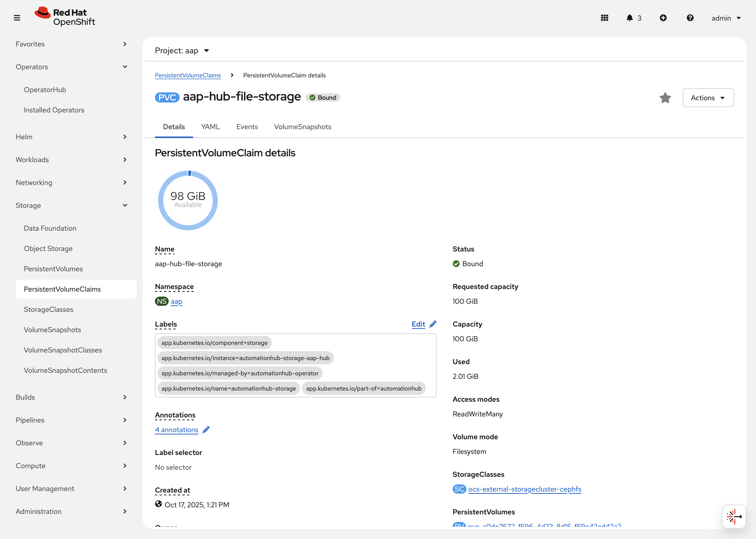The height and width of the screenshot is (539, 756).
Task: Add PVC to favorites with star icon
Action: coord(665,98)
